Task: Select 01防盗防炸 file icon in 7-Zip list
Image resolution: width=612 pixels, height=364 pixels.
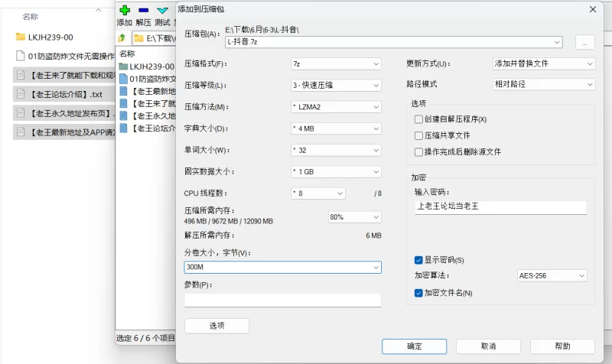Action: (123, 79)
